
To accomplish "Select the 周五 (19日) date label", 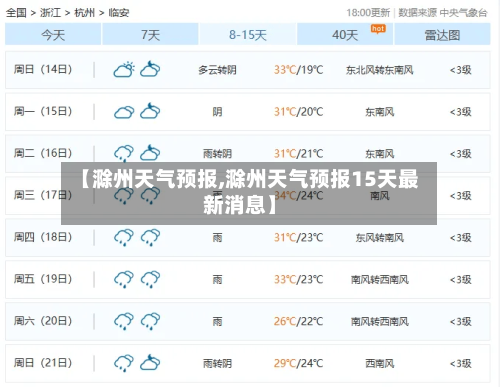I will coord(43,279).
